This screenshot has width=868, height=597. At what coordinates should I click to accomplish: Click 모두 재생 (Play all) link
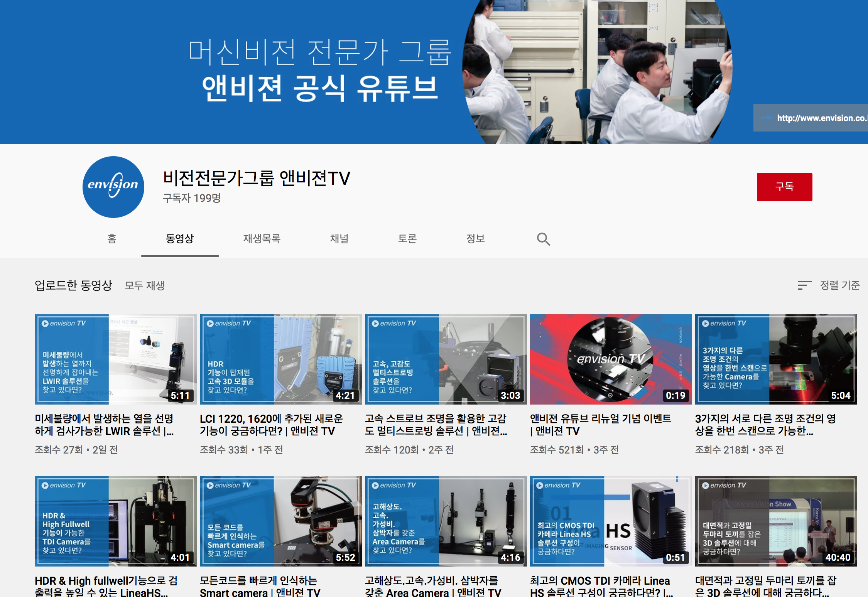click(x=145, y=286)
